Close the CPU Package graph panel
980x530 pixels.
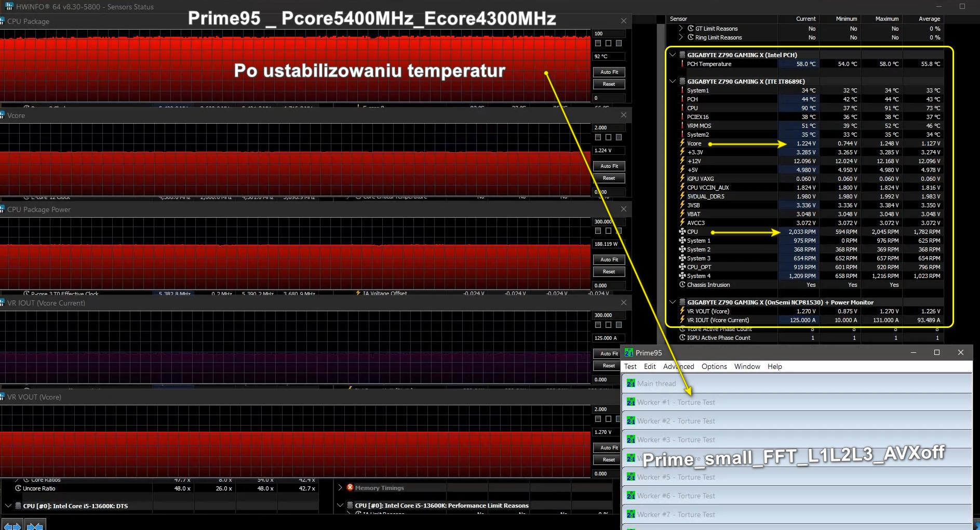624,21
